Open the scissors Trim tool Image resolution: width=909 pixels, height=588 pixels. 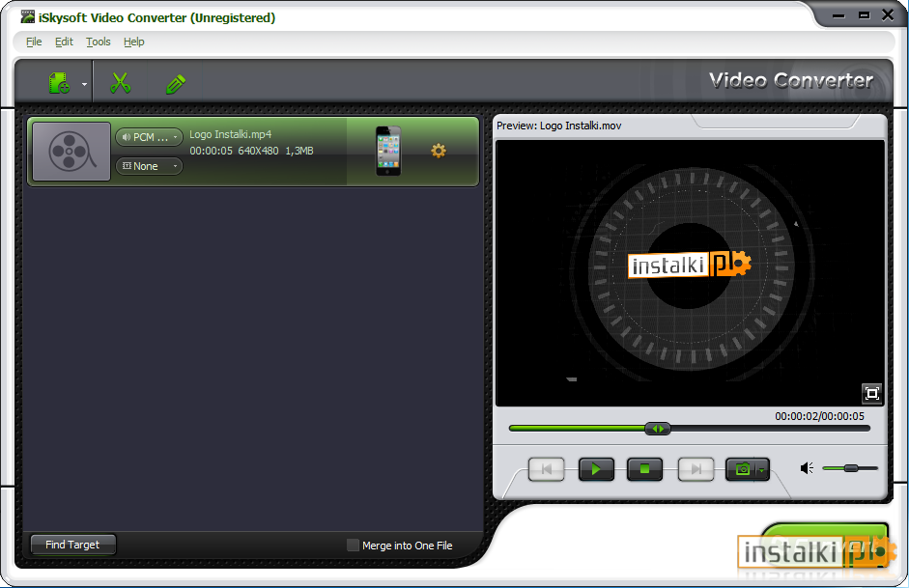point(120,84)
